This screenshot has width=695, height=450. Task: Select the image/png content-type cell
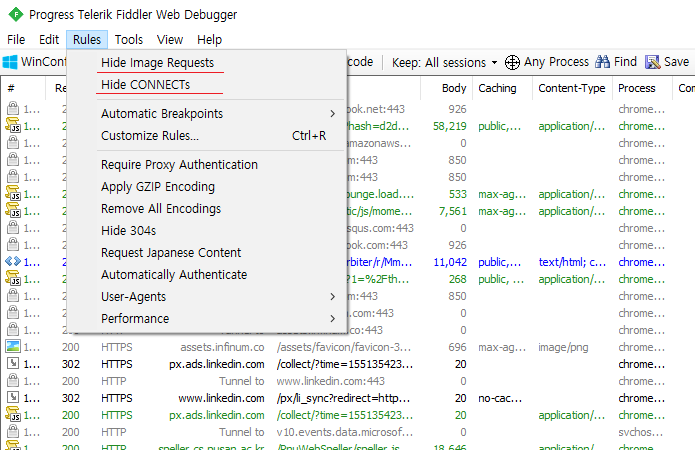coord(563,347)
